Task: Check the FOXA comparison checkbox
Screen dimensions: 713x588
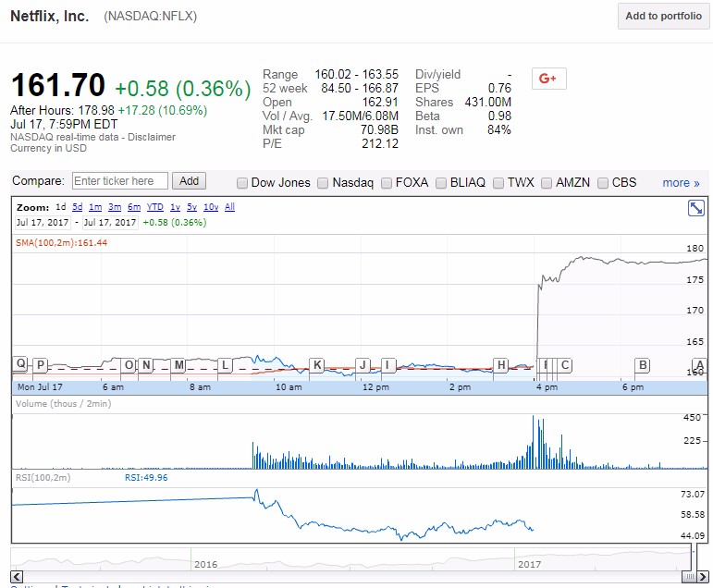Action: click(387, 183)
